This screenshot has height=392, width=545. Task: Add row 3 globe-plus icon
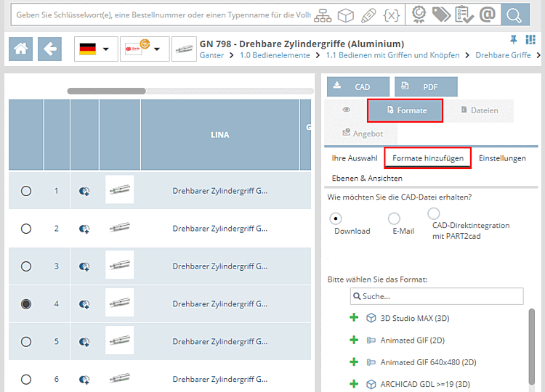point(84,266)
